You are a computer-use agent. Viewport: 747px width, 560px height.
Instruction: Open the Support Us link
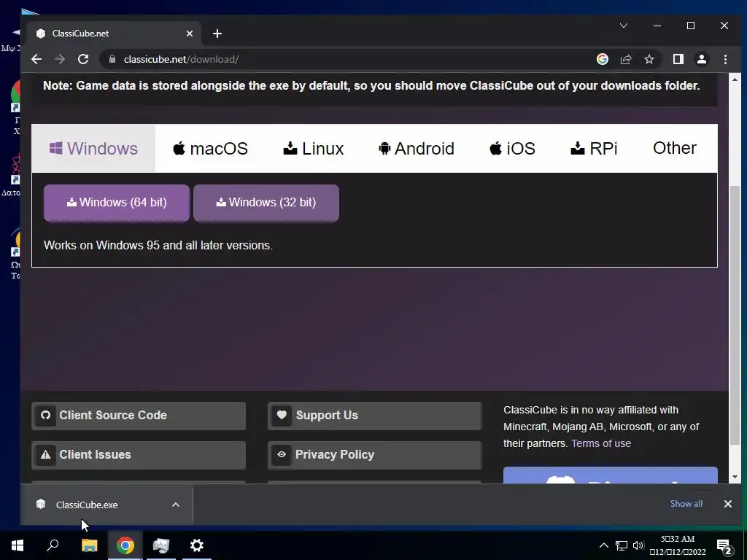[374, 415]
